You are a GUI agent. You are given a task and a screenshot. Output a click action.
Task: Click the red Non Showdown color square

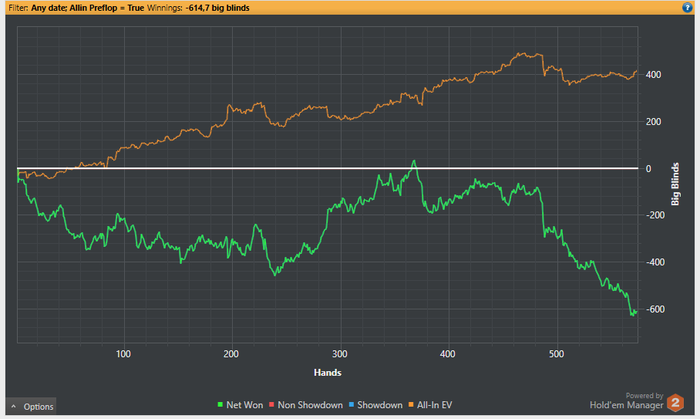pos(271,405)
